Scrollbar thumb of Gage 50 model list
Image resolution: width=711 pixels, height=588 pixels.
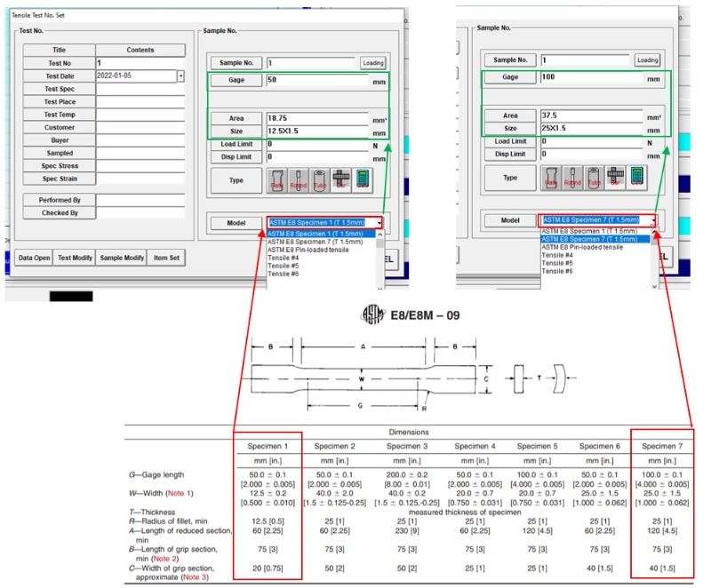click(x=380, y=243)
